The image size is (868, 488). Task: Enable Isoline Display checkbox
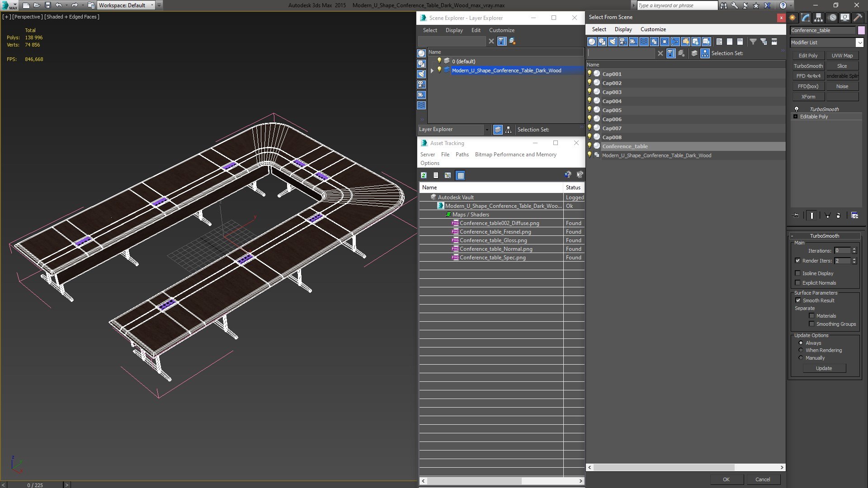(x=798, y=273)
